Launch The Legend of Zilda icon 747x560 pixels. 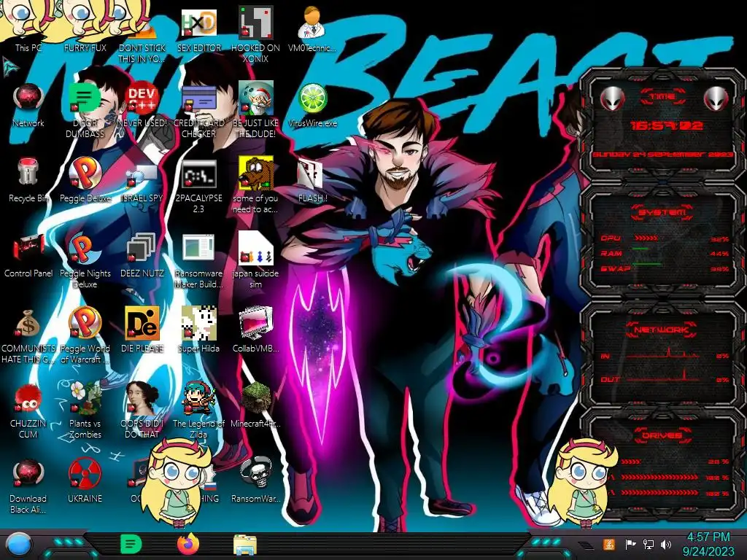[198, 410]
